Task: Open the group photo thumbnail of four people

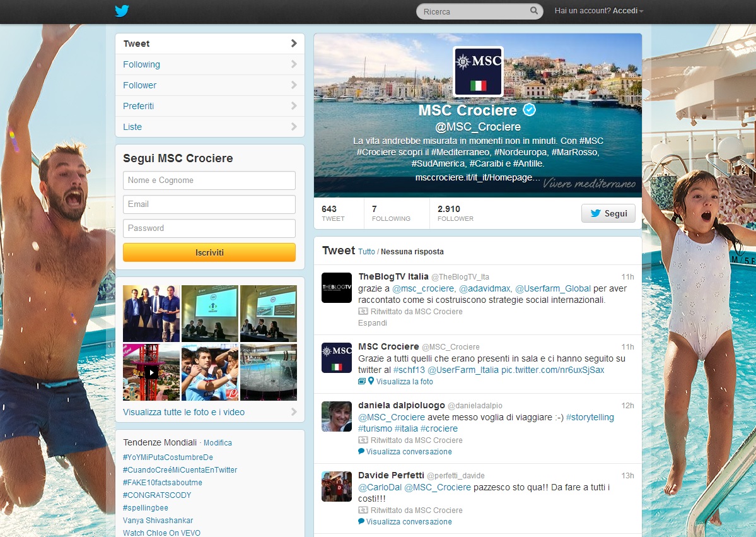Action: point(151,314)
